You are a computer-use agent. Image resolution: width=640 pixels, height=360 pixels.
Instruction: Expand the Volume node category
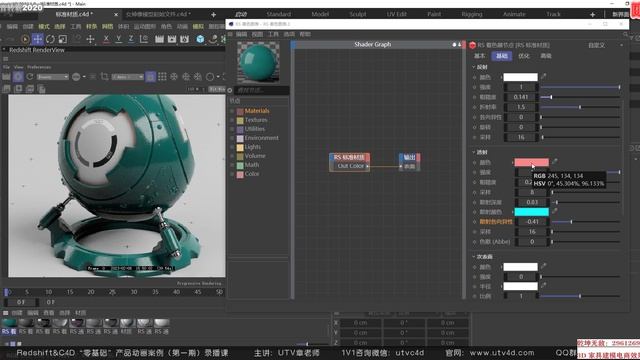pyautogui.click(x=232, y=156)
